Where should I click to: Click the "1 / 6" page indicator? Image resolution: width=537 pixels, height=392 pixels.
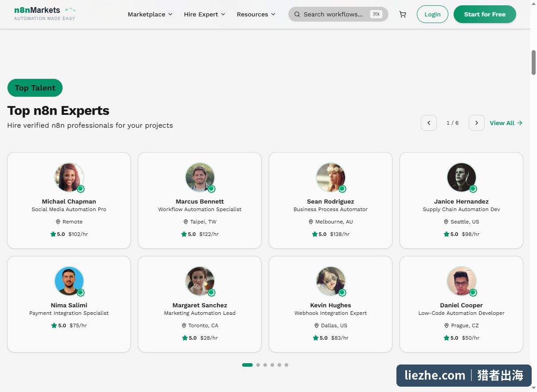(453, 123)
